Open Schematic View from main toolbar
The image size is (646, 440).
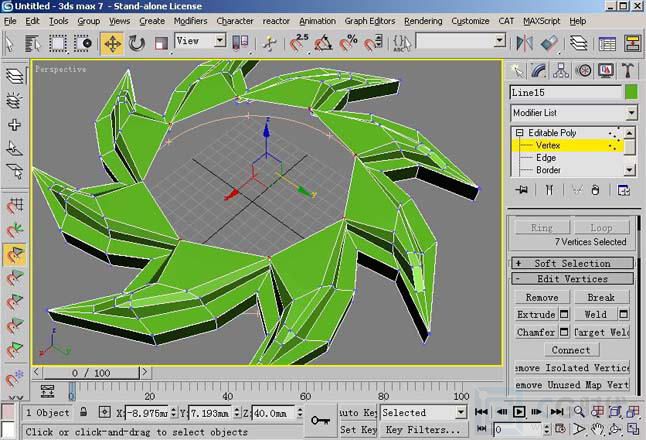coord(632,43)
